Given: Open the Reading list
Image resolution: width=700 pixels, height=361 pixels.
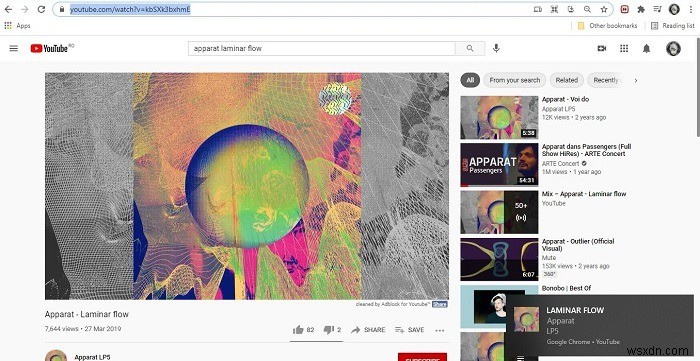Looking at the screenshot, I should pos(673,25).
